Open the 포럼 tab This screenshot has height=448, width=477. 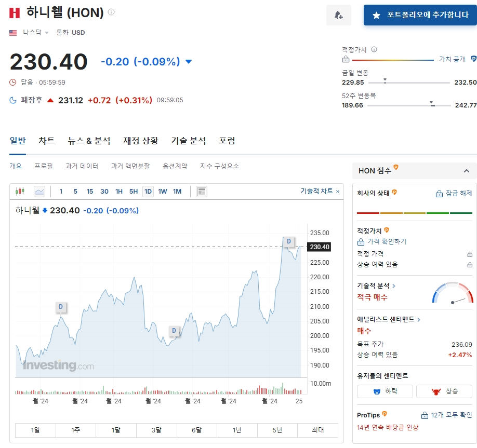[x=227, y=141]
